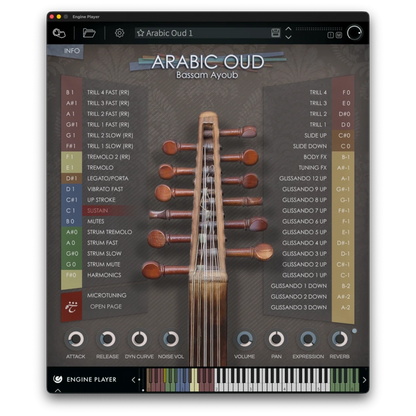Click the save preset disk icon
The height and width of the screenshot is (416, 416).
275,33
